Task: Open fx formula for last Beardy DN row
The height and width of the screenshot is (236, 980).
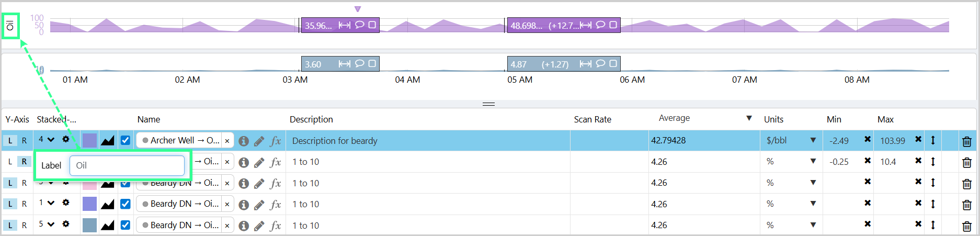Action: coord(276,226)
